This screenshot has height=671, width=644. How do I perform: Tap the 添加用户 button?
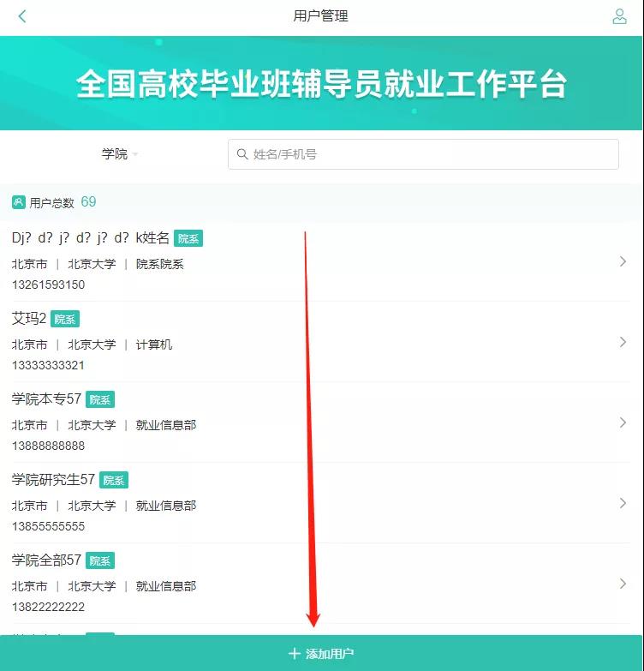point(321,653)
